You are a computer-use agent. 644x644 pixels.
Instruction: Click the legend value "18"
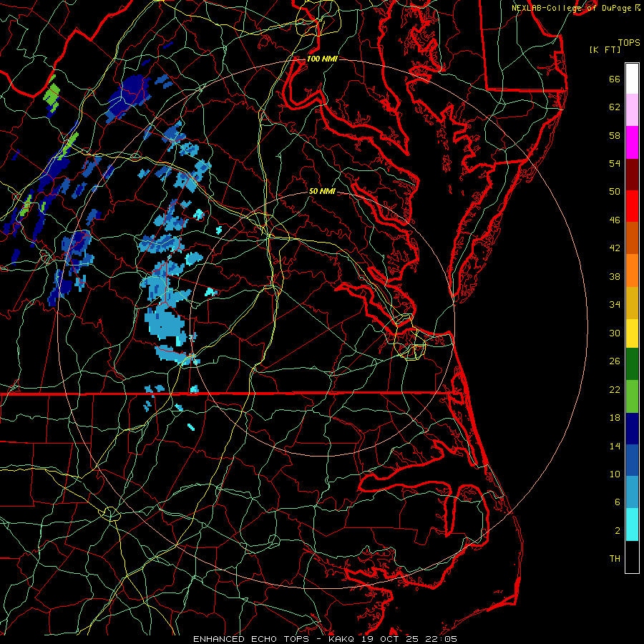click(615, 418)
